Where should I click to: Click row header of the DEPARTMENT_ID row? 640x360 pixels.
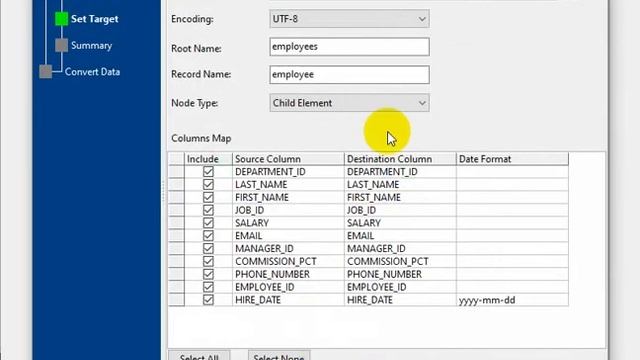click(x=176, y=172)
